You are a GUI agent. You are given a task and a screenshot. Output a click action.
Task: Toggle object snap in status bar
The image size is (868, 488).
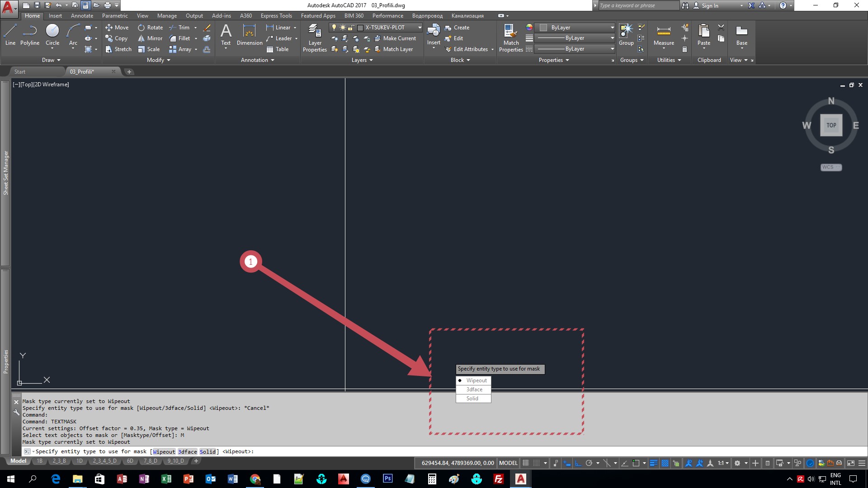(636, 463)
